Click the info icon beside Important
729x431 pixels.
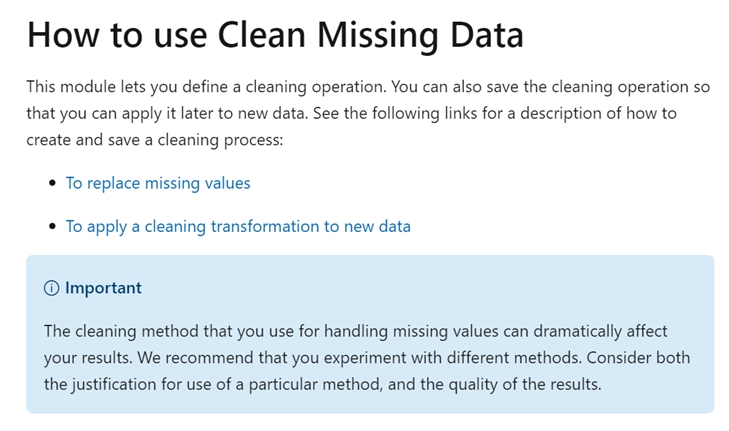pyautogui.click(x=52, y=288)
